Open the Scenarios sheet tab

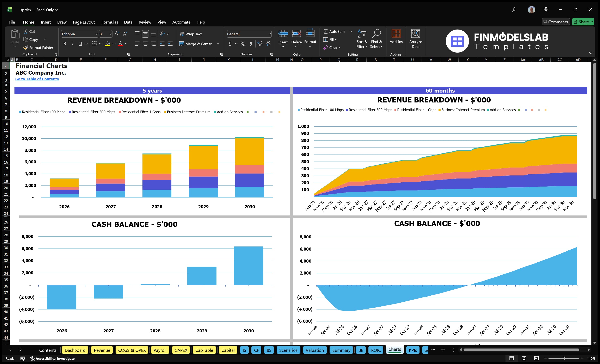pos(288,350)
